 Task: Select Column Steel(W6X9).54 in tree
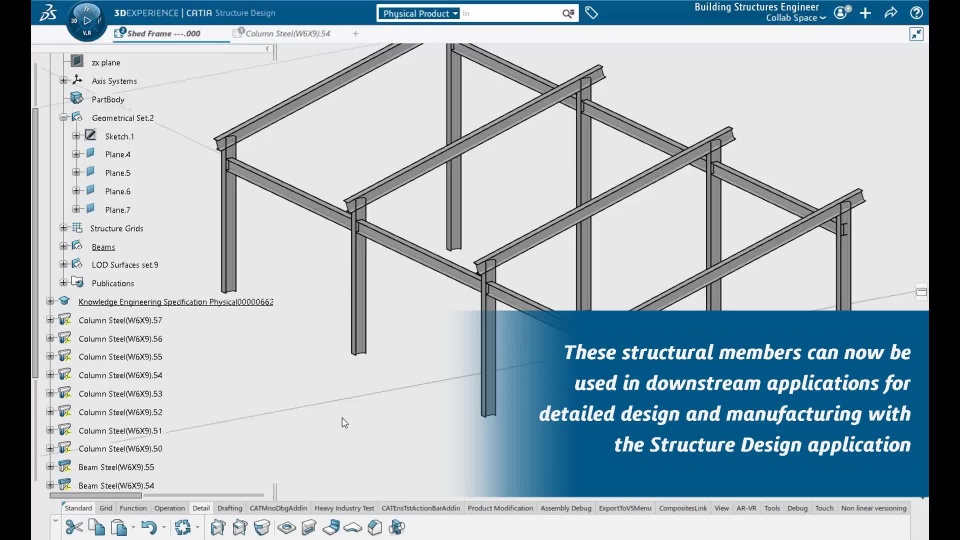tap(120, 375)
